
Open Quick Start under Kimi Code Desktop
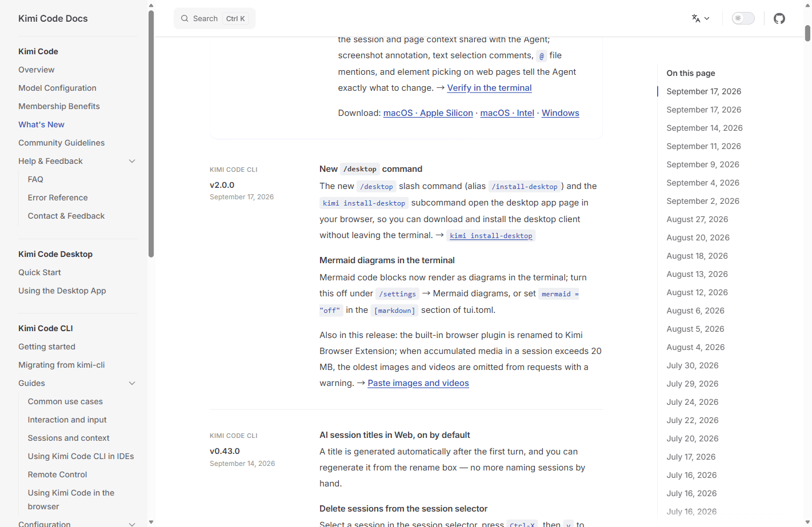[x=39, y=272]
